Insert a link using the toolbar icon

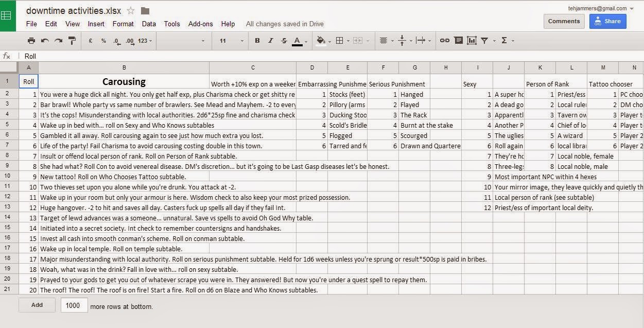tap(445, 40)
